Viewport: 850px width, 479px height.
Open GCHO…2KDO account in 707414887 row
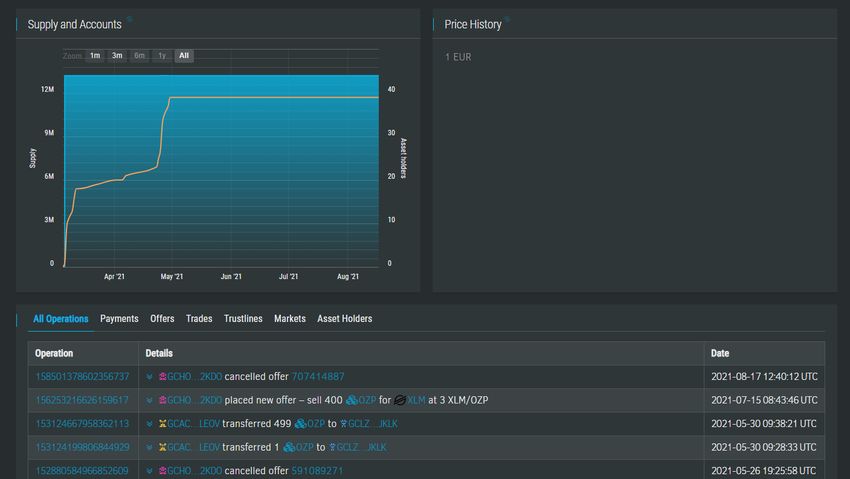click(x=195, y=377)
